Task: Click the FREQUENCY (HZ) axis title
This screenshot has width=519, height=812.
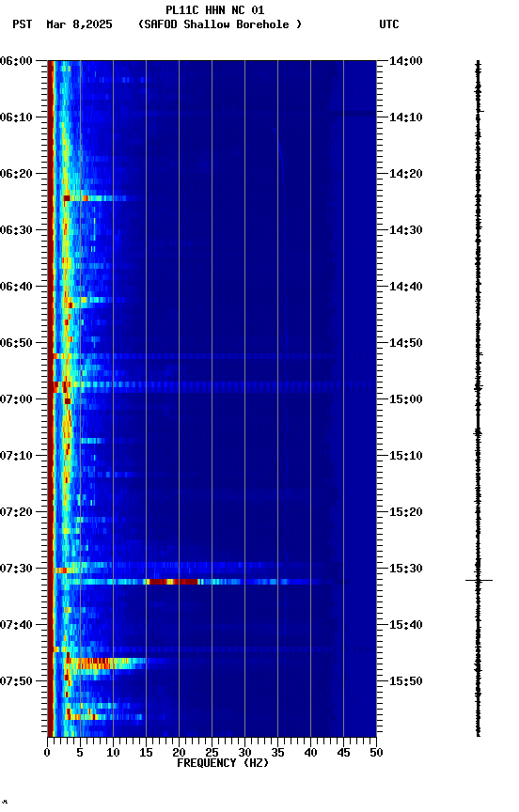Action: point(223,763)
